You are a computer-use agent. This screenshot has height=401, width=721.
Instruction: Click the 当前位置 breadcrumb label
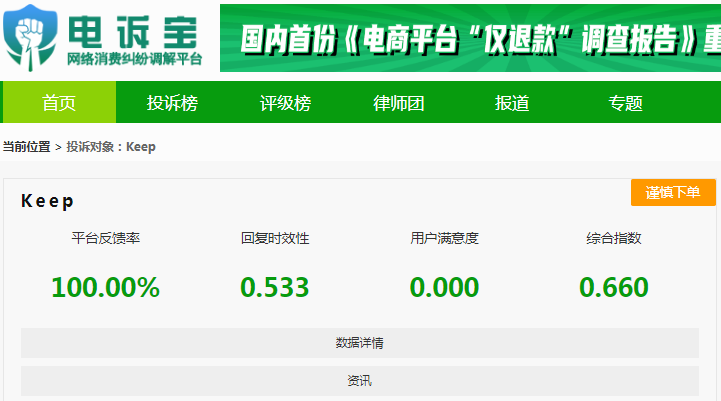(x=26, y=147)
